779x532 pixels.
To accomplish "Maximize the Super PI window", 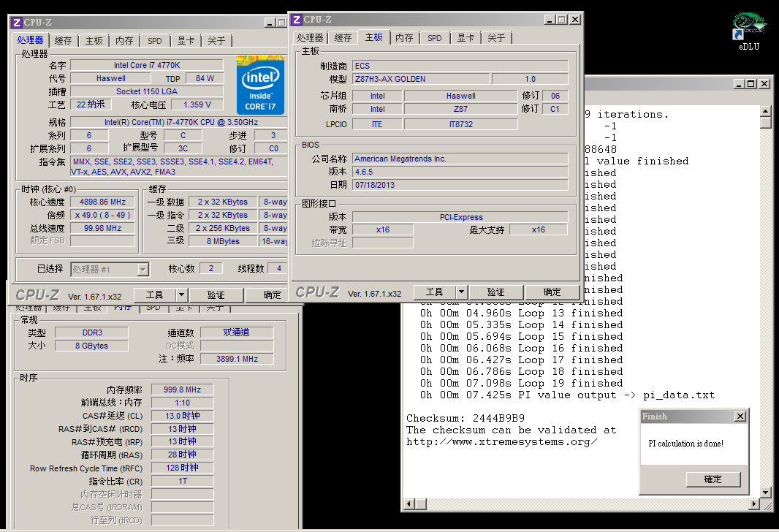I will tap(751, 84).
